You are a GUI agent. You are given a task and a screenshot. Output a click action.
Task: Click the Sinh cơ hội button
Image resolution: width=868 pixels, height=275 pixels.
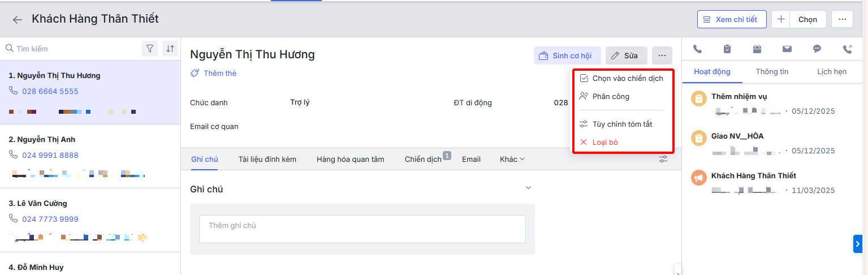pos(567,55)
